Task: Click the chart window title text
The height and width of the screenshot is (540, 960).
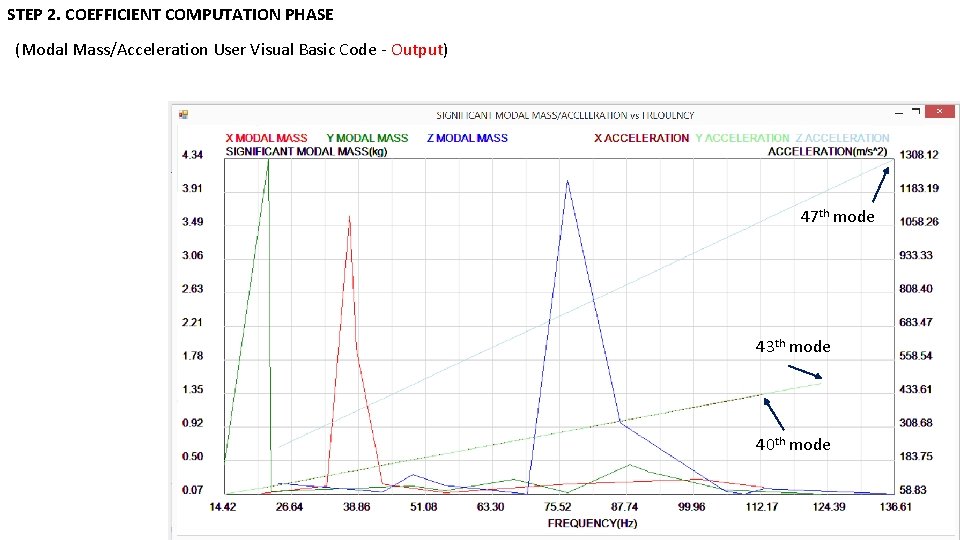Action: [564, 115]
